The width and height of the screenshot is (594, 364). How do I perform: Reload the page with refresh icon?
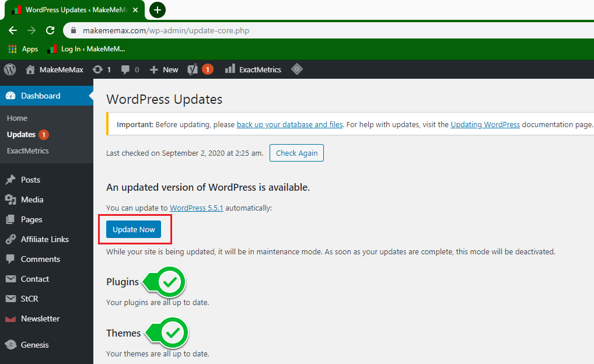click(x=50, y=30)
